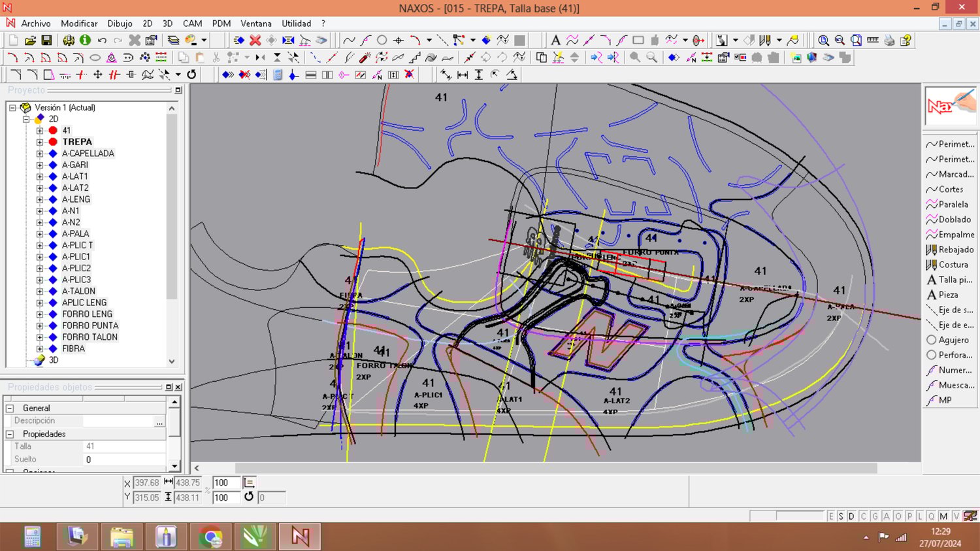The width and height of the screenshot is (980, 551).
Task: Collapse the Versión 1 (Actual) node
Action: coord(12,108)
